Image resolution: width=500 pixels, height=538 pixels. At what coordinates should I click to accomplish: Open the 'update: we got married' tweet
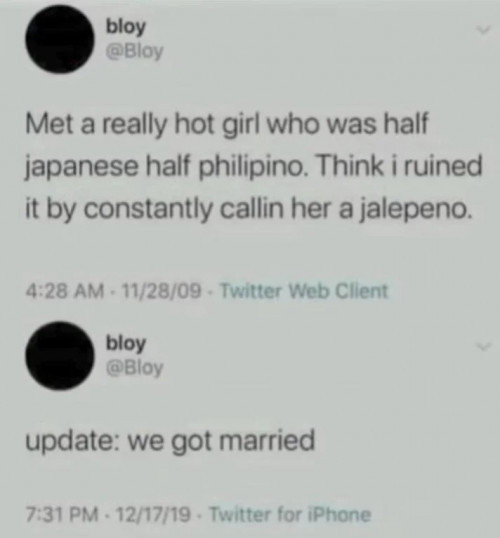point(170,442)
